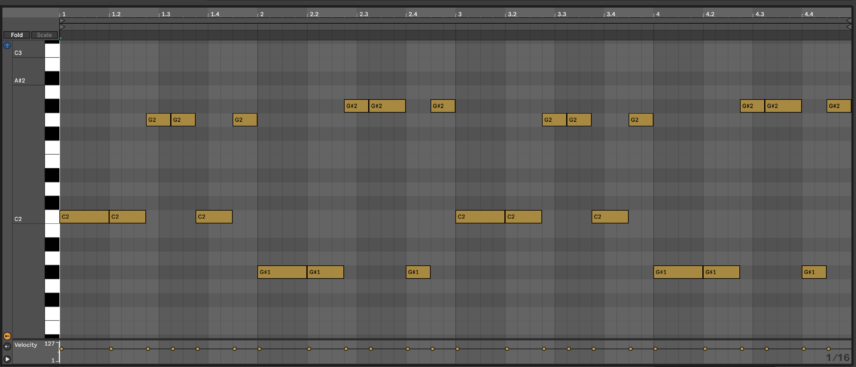Click ruler marker 2.4
Viewport: 856px width, 367px height.
click(x=413, y=14)
